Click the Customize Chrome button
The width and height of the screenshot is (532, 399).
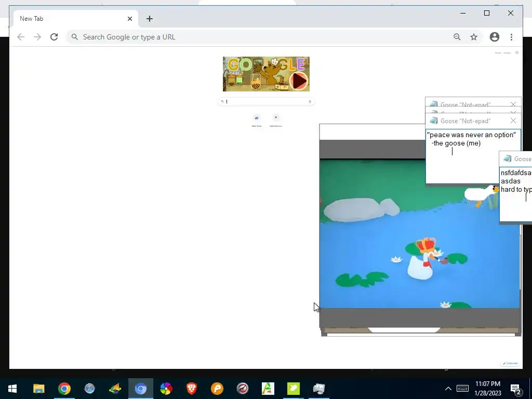click(x=511, y=363)
